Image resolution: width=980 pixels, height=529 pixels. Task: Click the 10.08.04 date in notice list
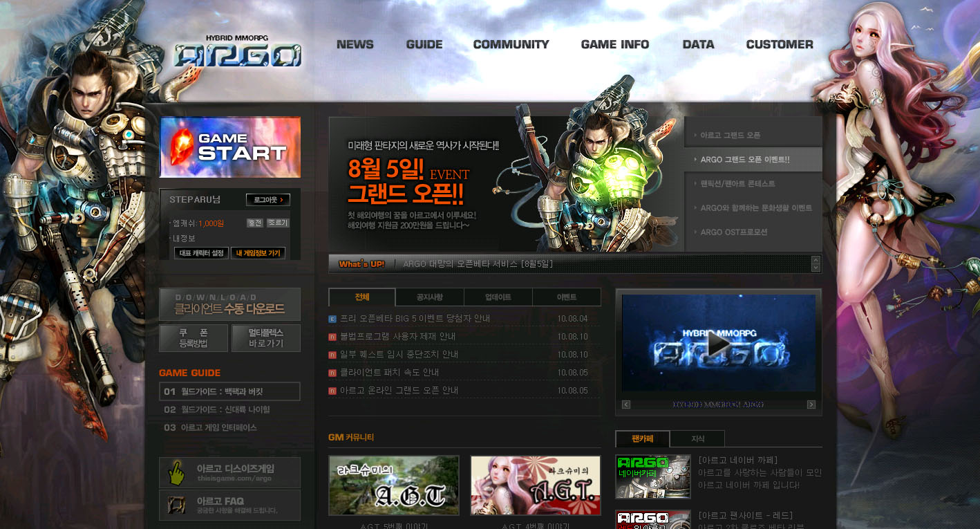572,319
